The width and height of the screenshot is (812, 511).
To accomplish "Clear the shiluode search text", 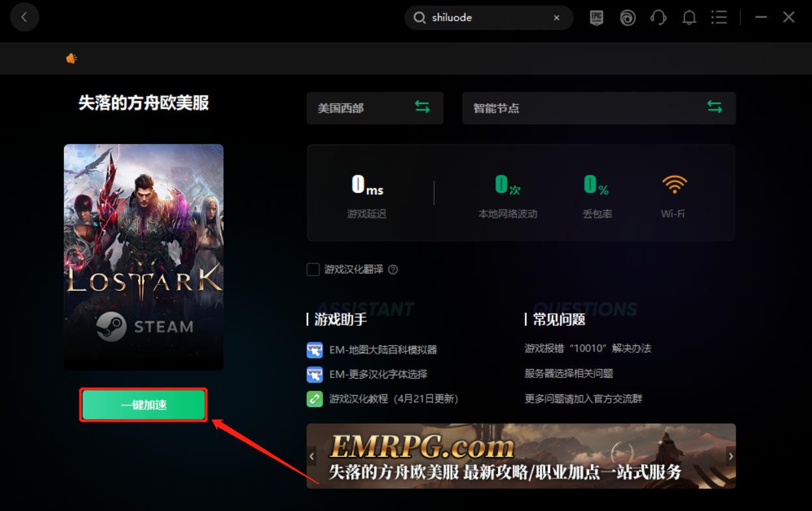I will (557, 18).
